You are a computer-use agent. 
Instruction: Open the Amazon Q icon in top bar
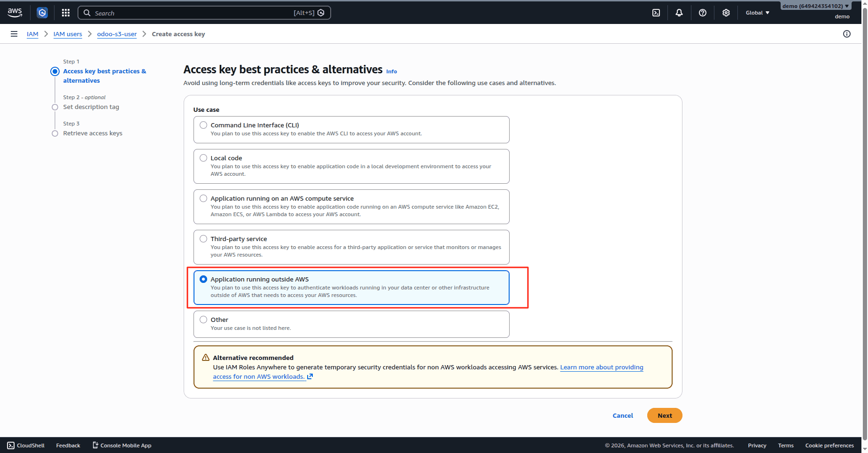click(x=42, y=13)
